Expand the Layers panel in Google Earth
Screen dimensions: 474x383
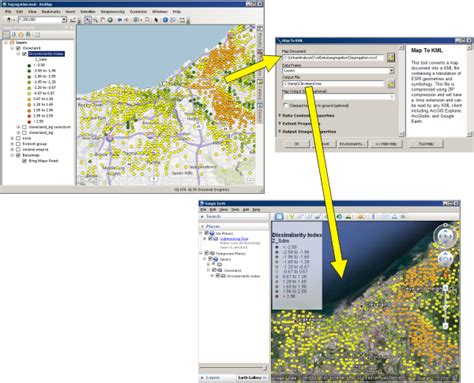(202, 378)
